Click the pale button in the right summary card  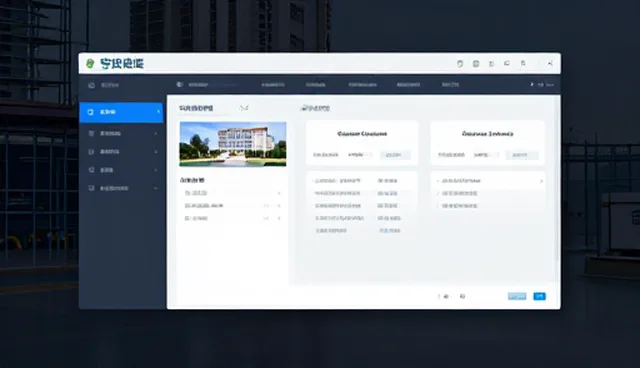click(521, 155)
